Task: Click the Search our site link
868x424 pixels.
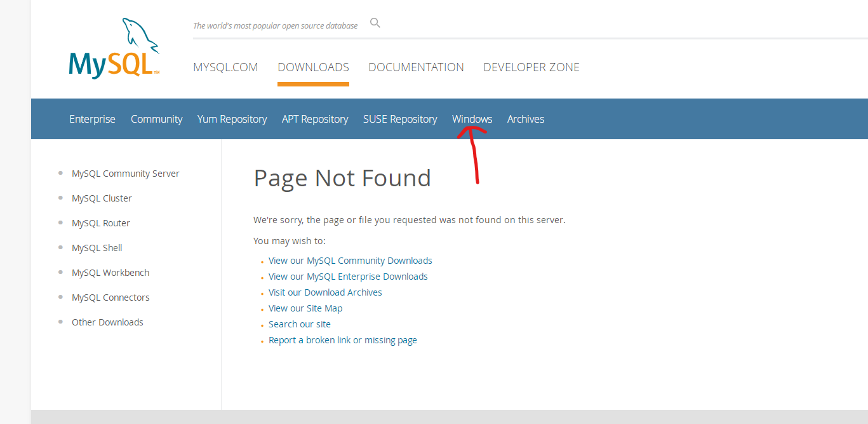Action: point(300,324)
